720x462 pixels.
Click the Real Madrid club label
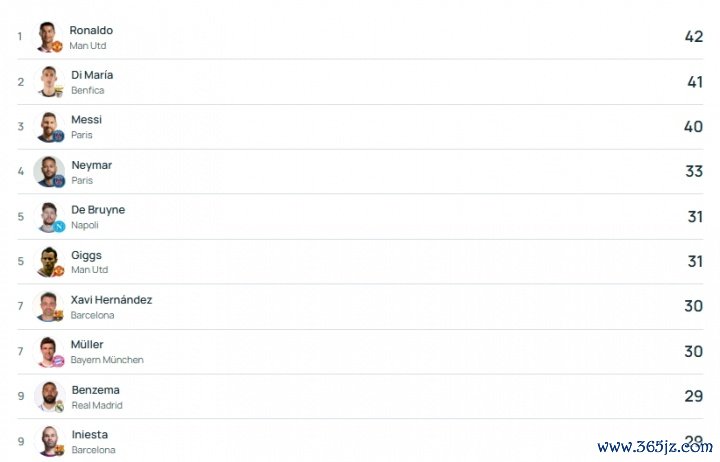(x=97, y=405)
